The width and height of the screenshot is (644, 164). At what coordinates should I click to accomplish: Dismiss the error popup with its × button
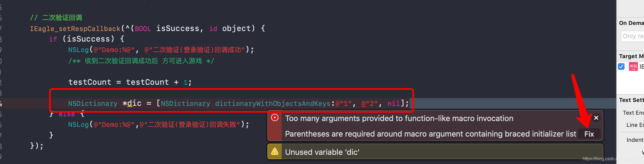click(596, 118)
